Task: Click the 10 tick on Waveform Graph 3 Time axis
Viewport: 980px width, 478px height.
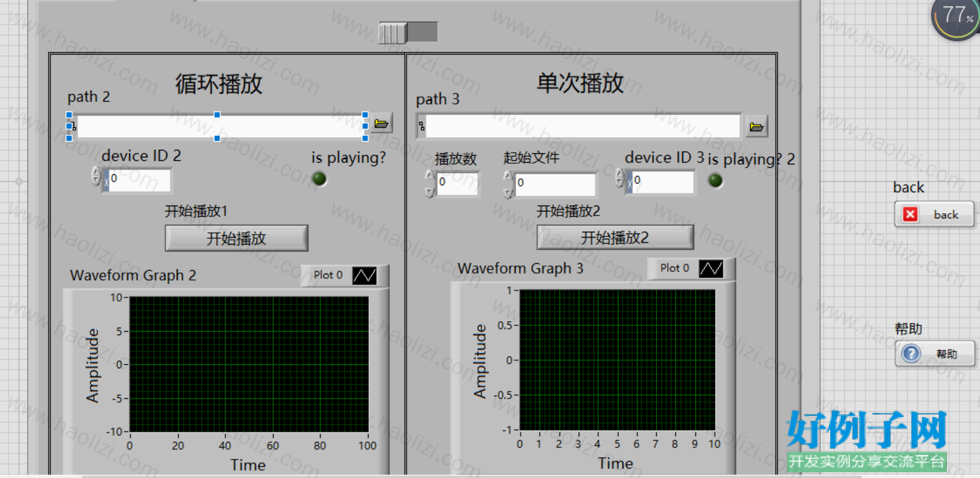Action: click(x=715, y=444)
